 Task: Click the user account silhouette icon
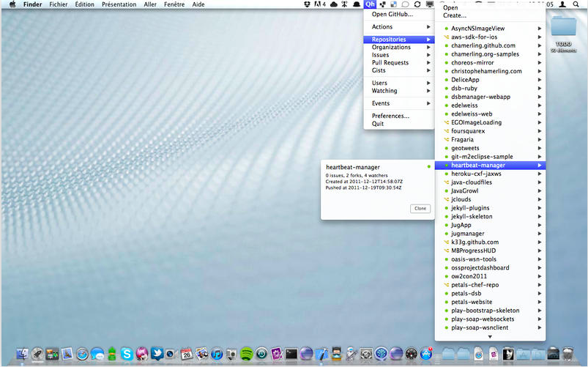point(562,4)
